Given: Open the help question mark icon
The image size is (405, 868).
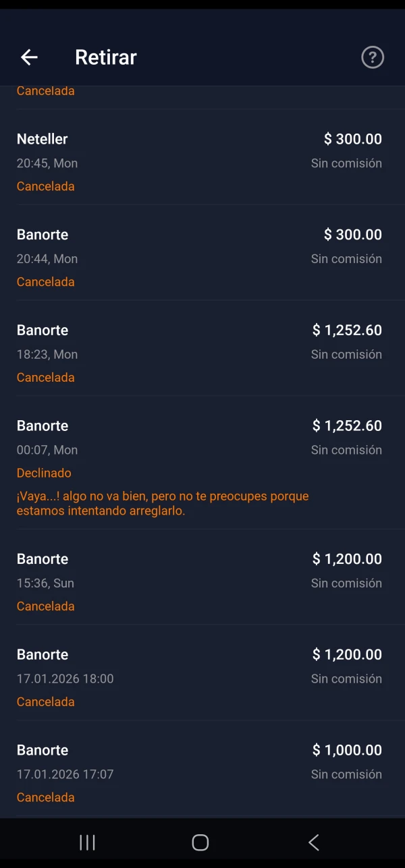Looking at the screenshot, I should click(373, 57).
